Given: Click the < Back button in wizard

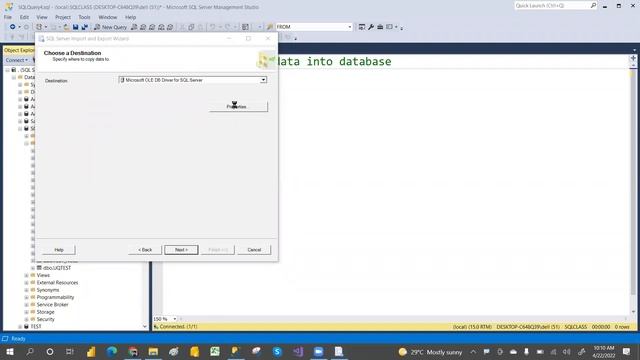Looking at the screenshot, I should click(x=145, y=250).
